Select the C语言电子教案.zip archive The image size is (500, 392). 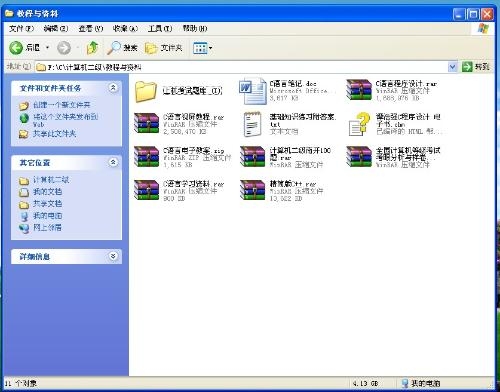click(147, 157)
